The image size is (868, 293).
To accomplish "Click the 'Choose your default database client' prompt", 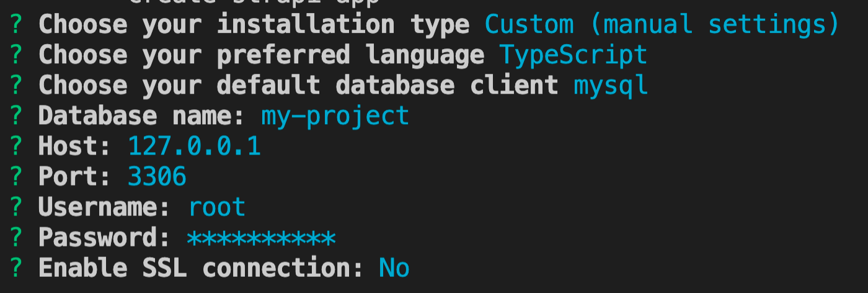I will 299,86.
